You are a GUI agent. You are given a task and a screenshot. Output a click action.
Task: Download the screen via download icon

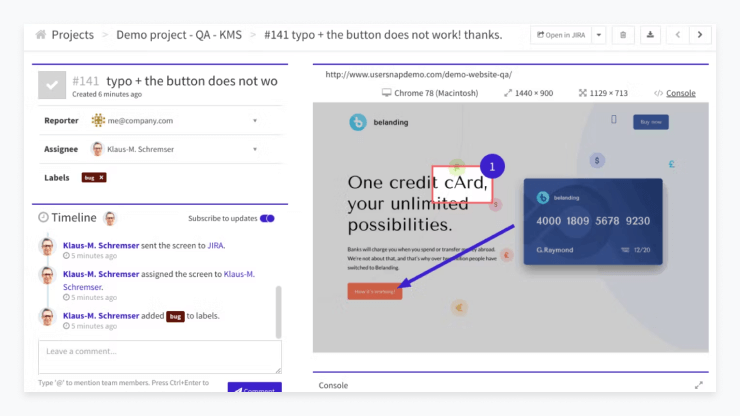click(650, 35)
